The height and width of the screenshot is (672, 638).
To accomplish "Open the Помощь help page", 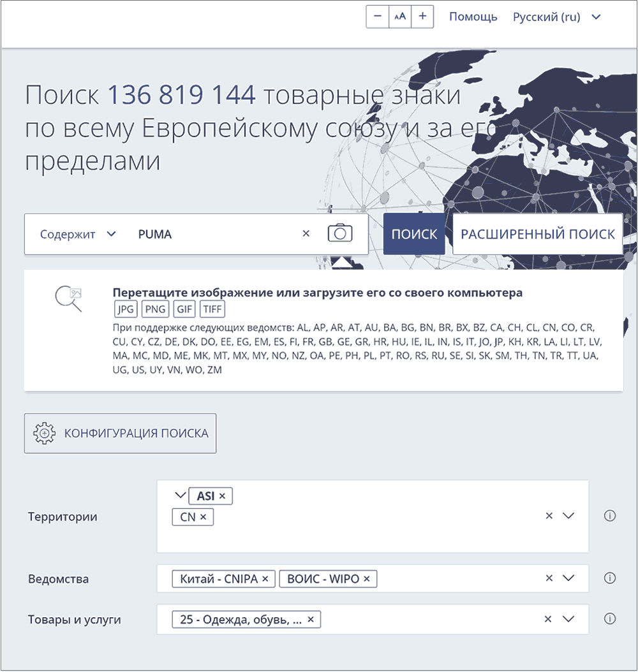I will pos(473,17).
